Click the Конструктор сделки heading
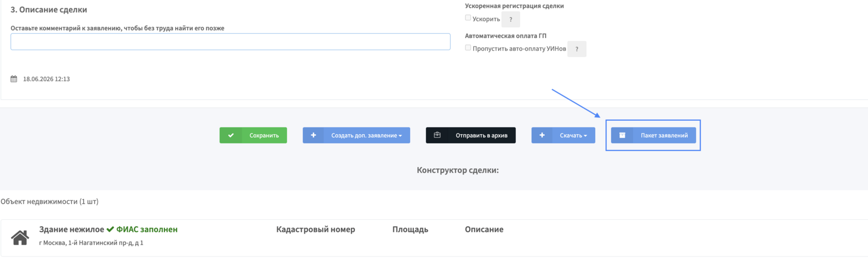This screenshot has width=868, height=272. point(458,170)
